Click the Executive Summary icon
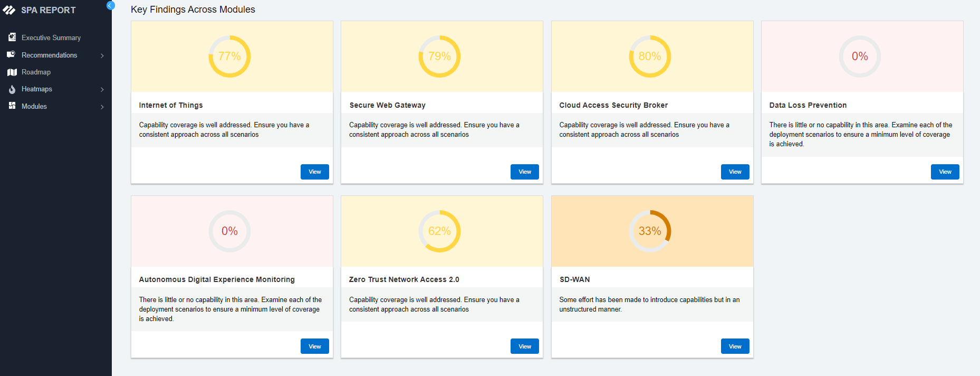Image resolution: width=980 pixels, height=376 pixels. click(12, 37)
